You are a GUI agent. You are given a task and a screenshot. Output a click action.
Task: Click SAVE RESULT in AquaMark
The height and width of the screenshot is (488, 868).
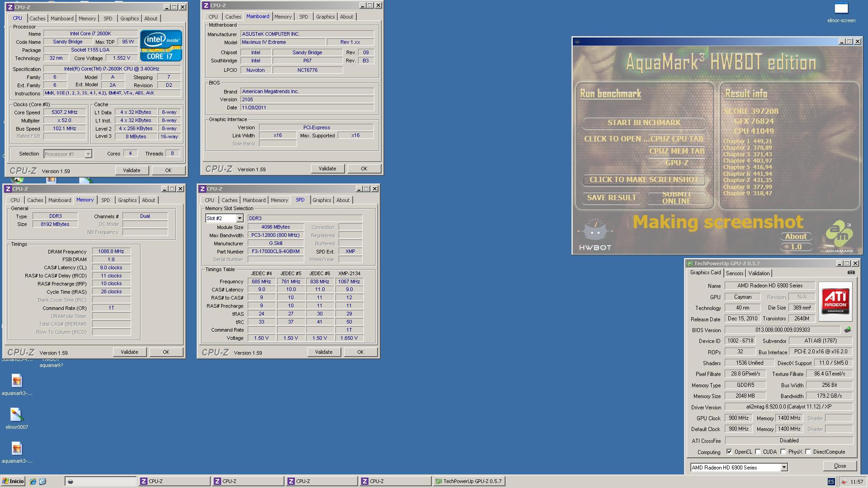coord(611,197)
